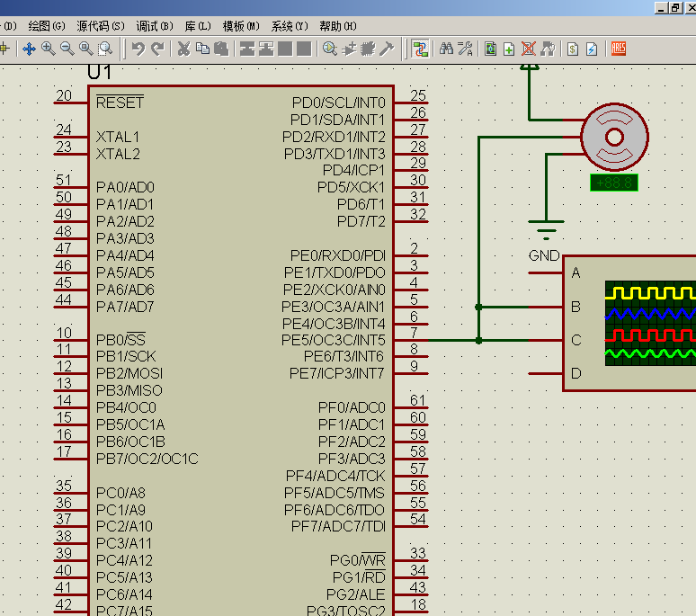Open the 模板(M) menu
696x616 pixels.
241,26
